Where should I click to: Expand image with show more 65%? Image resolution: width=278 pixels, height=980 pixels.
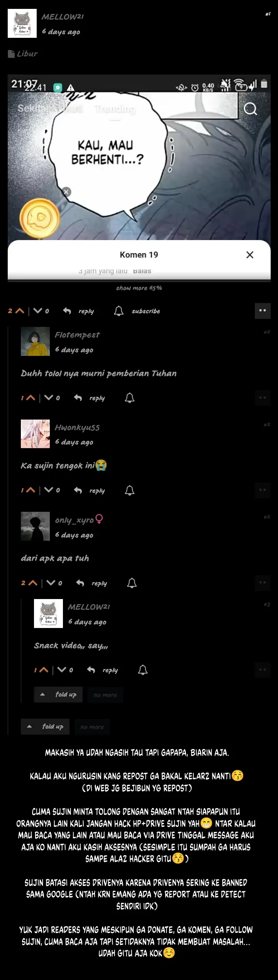coord(139,288)
